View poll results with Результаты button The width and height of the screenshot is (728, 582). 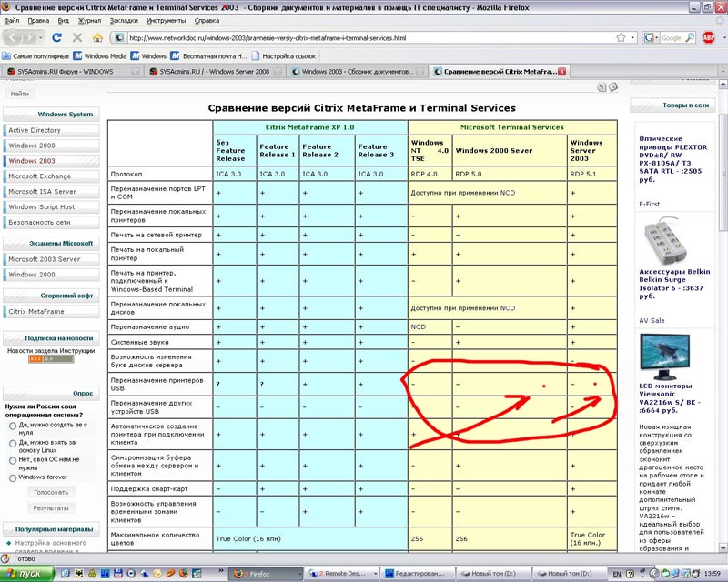51,507
